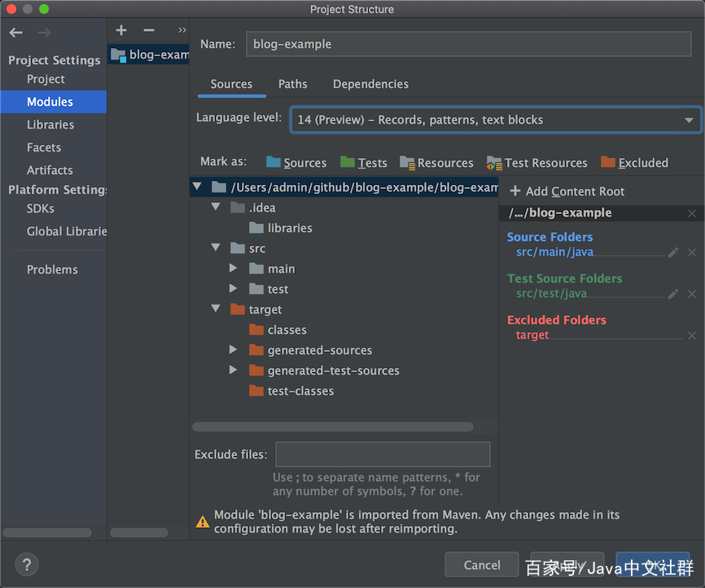Select Modules in sidebar
This screenshot has width=705, height=588.
click(x=54, y=102)
